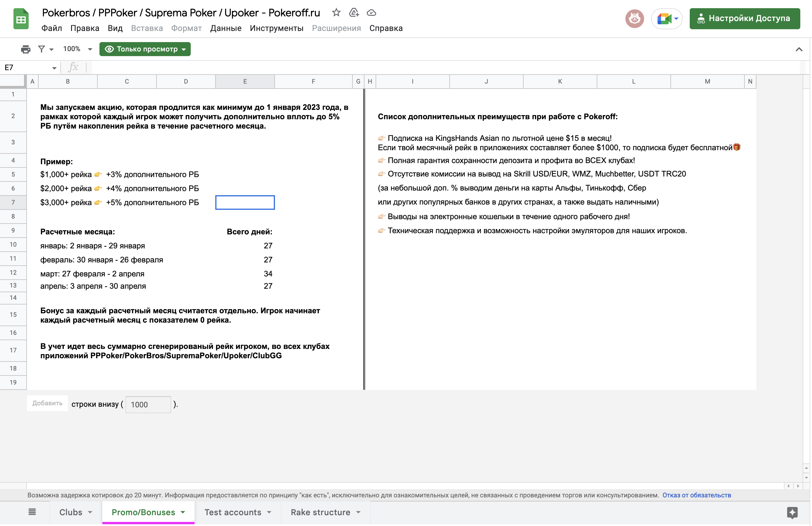
Task: Switch to the Rake structure tab
Action: pyautogui.click(x=320, y=512)
